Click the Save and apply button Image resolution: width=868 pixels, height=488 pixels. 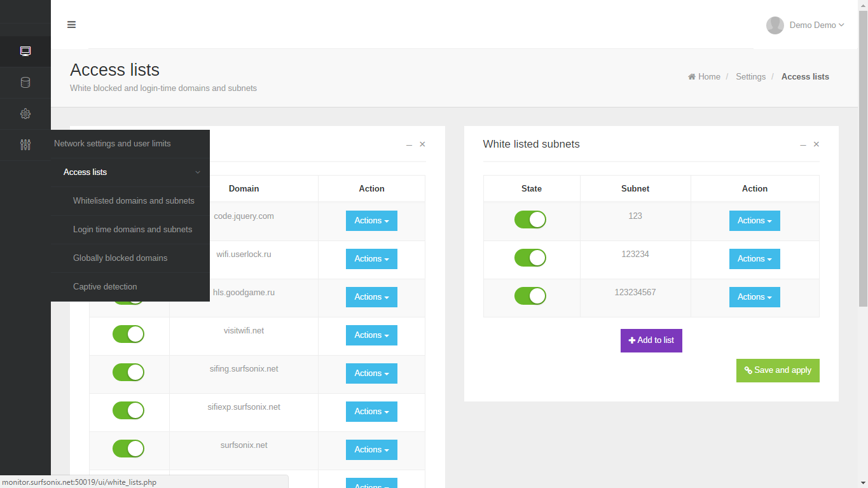click(778, 370)
